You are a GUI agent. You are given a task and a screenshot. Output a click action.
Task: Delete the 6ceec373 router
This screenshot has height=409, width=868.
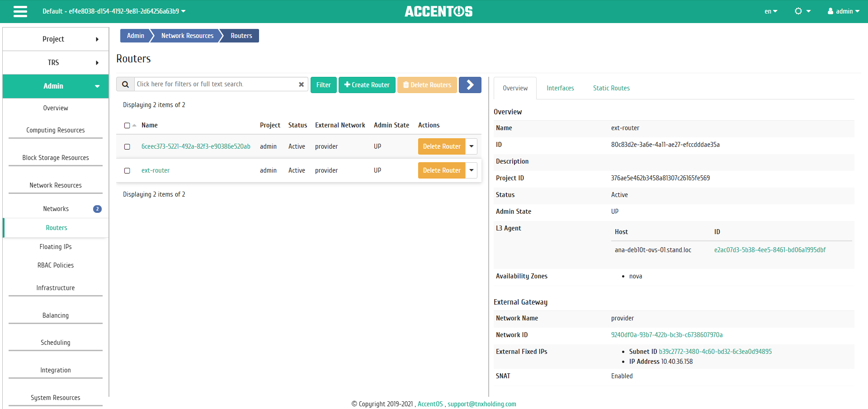[442, 146]
